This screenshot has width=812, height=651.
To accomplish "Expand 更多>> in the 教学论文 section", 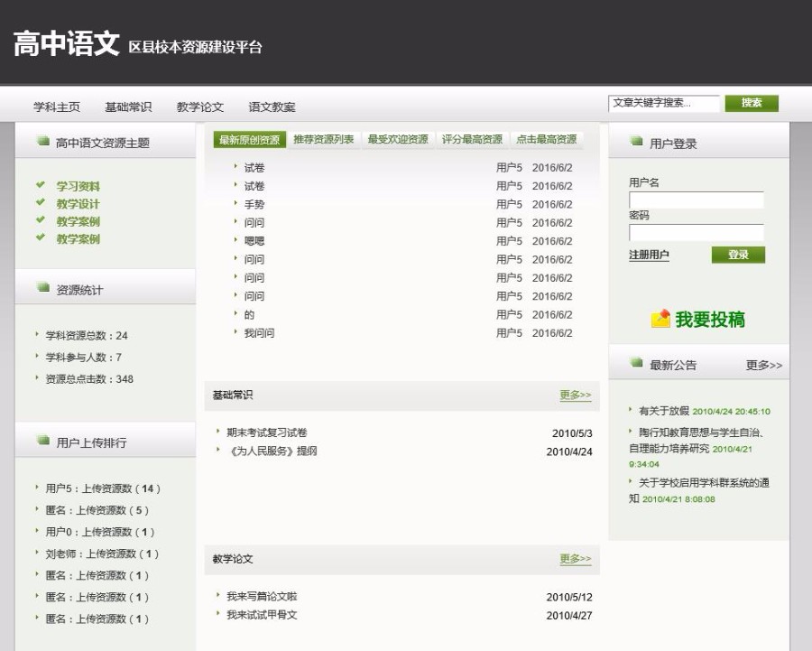I will pos(576,559).
